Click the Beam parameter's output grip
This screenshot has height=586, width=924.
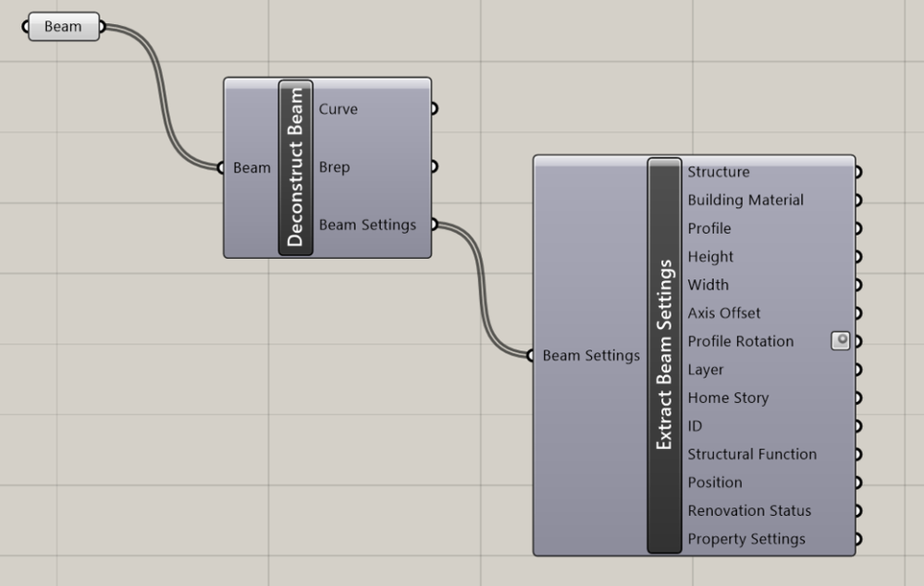pos(103,27)
